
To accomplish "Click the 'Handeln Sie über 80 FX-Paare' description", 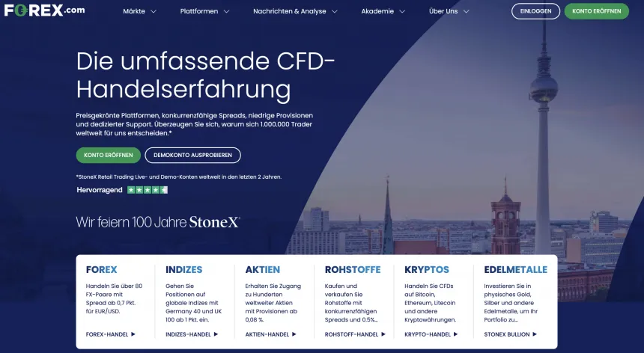I will 114,298.
